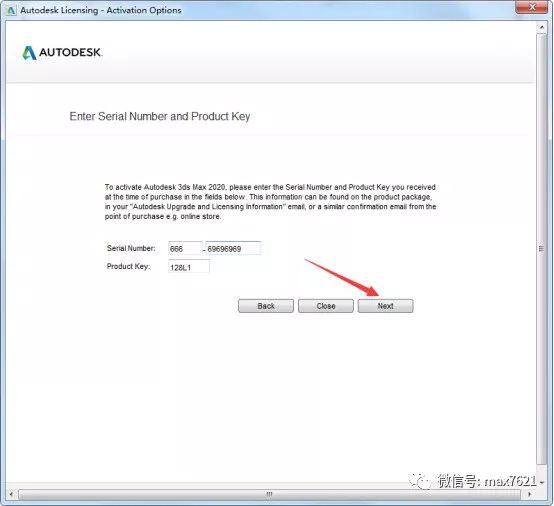The width and height of the screenshot is (554, 506).
Task: Click the 'To activate Autodesk 3ds Max 2020' paragraph
Action: click(270, 202)
